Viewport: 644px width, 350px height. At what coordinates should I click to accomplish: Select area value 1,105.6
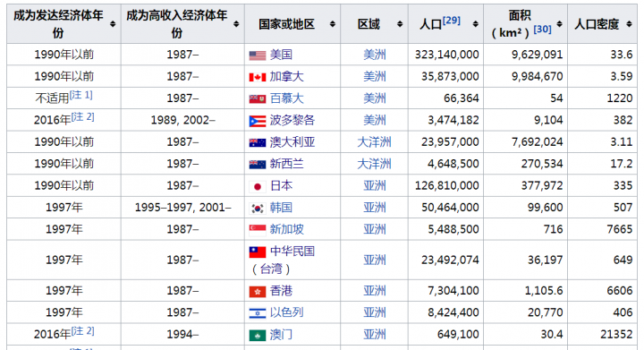click(x=544, y=291)
